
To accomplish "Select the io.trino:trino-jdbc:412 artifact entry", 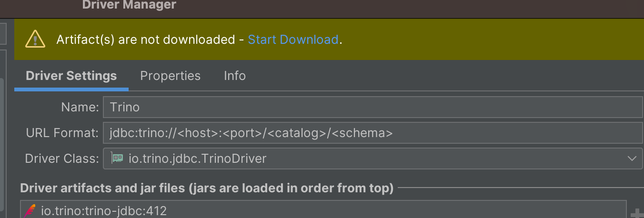I will coord(104,210).
